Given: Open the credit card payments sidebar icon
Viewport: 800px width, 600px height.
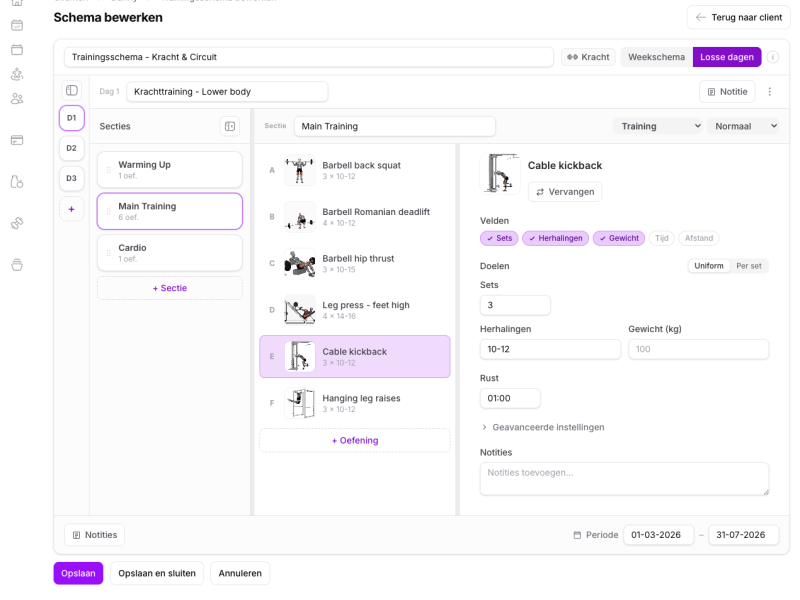Looking at the screenshot, I should click(x=17, y=140).
